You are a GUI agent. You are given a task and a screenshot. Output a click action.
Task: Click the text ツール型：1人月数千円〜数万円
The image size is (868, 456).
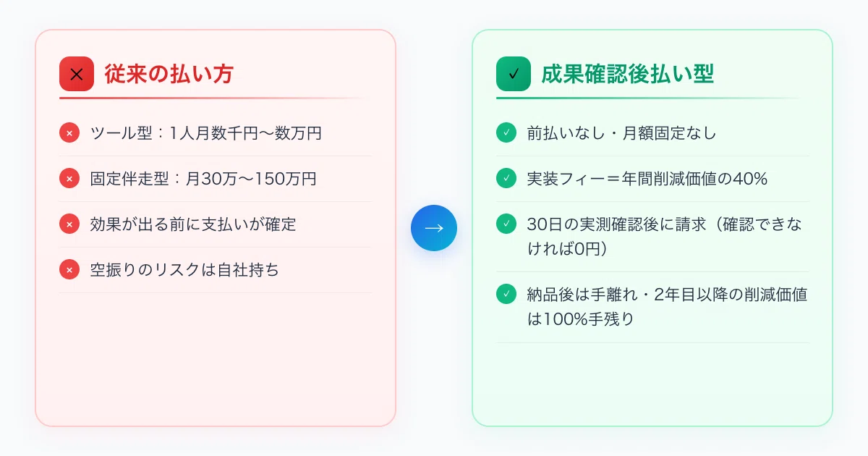pyautogui.click(x=206, y=133)
